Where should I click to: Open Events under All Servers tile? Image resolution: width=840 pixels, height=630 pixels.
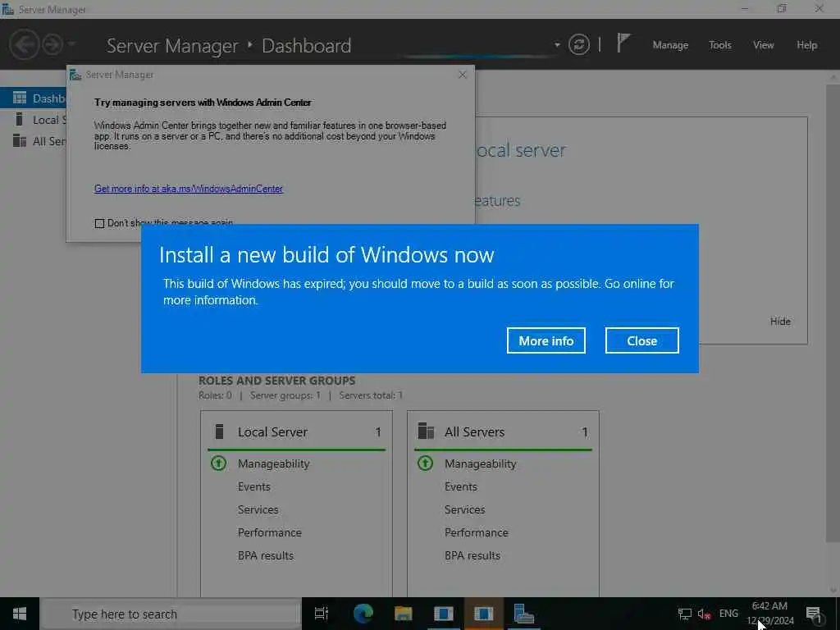pyautogui.click(x=461, y=486)
